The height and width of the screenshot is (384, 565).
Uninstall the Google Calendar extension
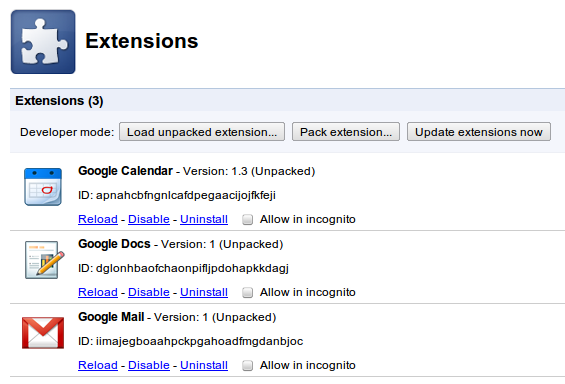pyautogui.click(x=204, y=219)
